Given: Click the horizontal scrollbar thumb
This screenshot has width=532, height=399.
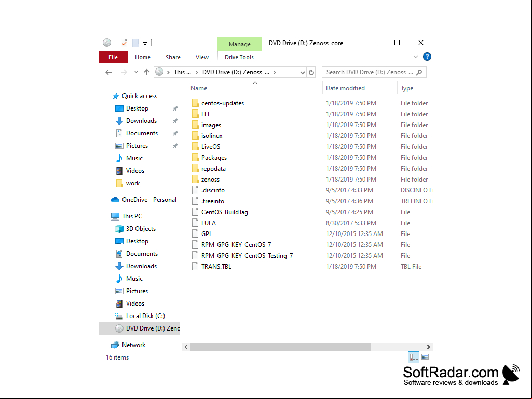Looking at the screenshot, I should tap(281, 347).
